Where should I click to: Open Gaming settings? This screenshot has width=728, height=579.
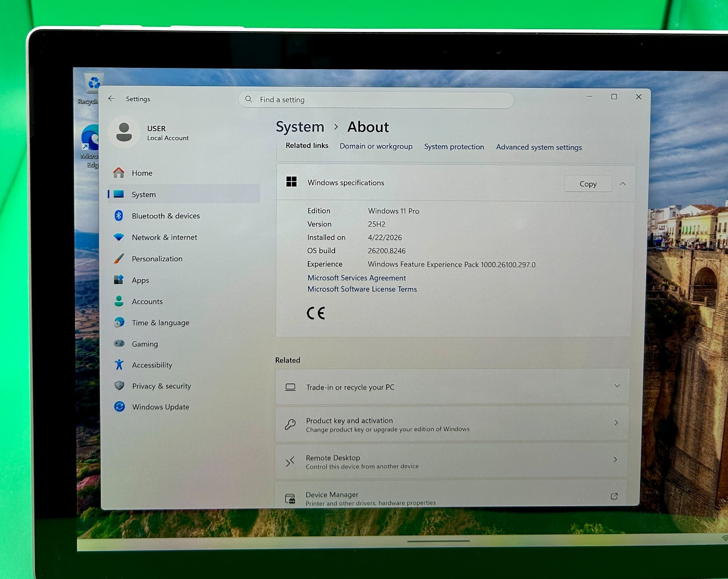(184, 344)
